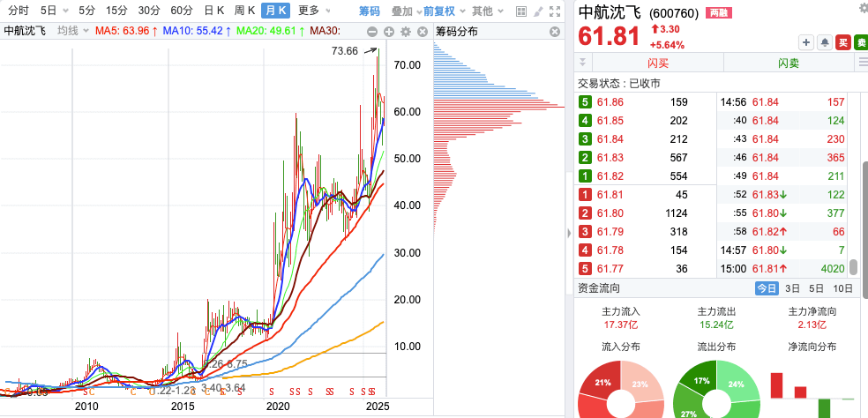Click the 73.66 high price label
The image size is (868, 418).
click(345, 51)
